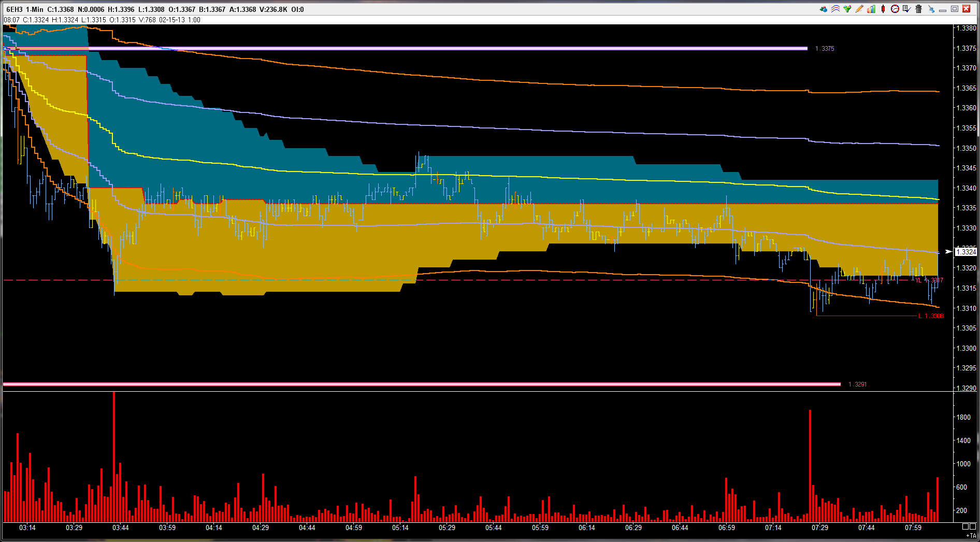
Task: Open the colored bar chart icon
Action: pos(871,9)
